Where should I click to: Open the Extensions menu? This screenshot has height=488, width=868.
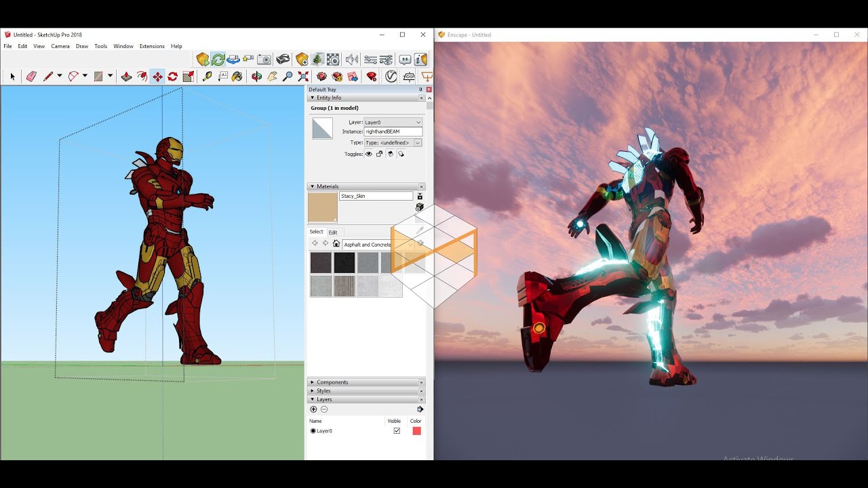point(152,46)
